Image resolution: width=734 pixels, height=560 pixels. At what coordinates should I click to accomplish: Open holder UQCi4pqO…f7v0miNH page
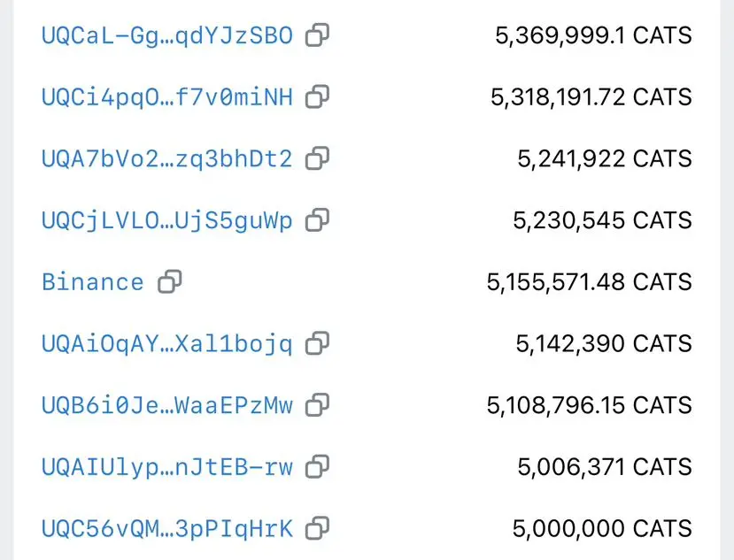click(167, 97)
